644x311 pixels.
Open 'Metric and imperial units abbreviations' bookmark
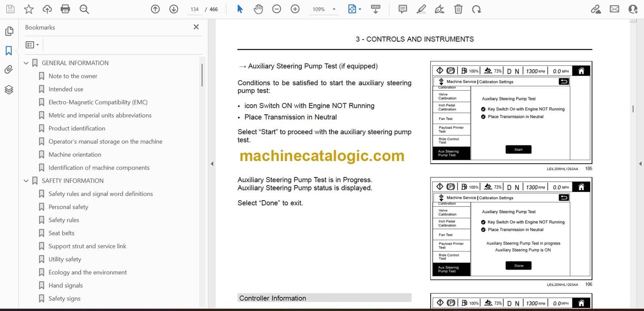100,116
